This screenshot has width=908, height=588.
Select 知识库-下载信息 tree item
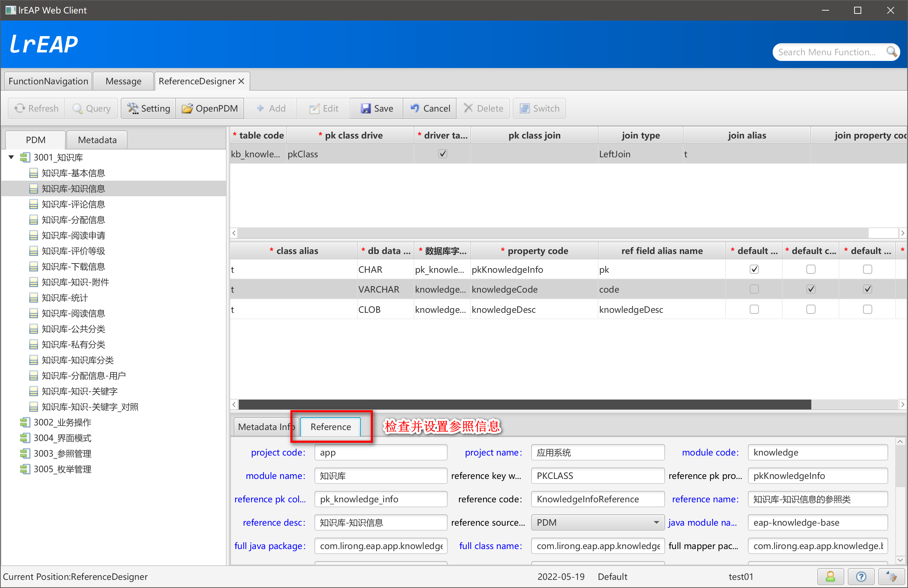(73, 267)
